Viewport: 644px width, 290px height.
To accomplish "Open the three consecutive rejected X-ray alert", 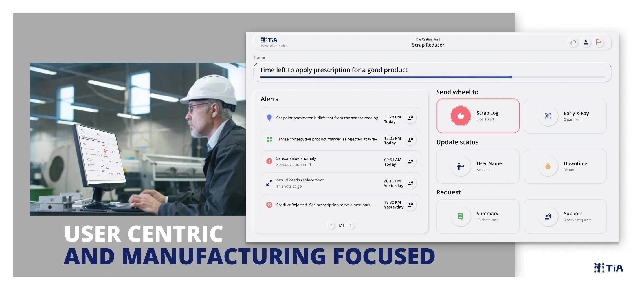I will point(327,139).
